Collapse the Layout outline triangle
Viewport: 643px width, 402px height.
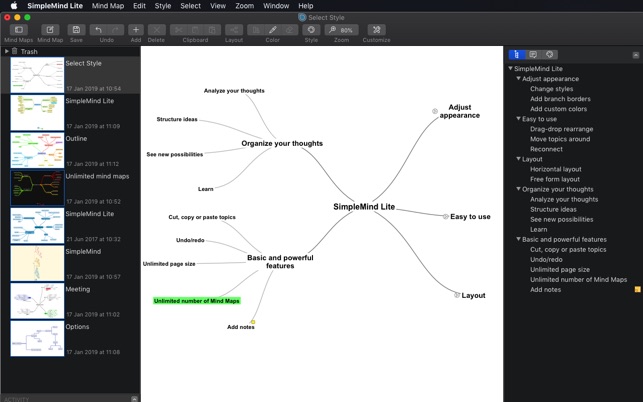tap(518, 158)
